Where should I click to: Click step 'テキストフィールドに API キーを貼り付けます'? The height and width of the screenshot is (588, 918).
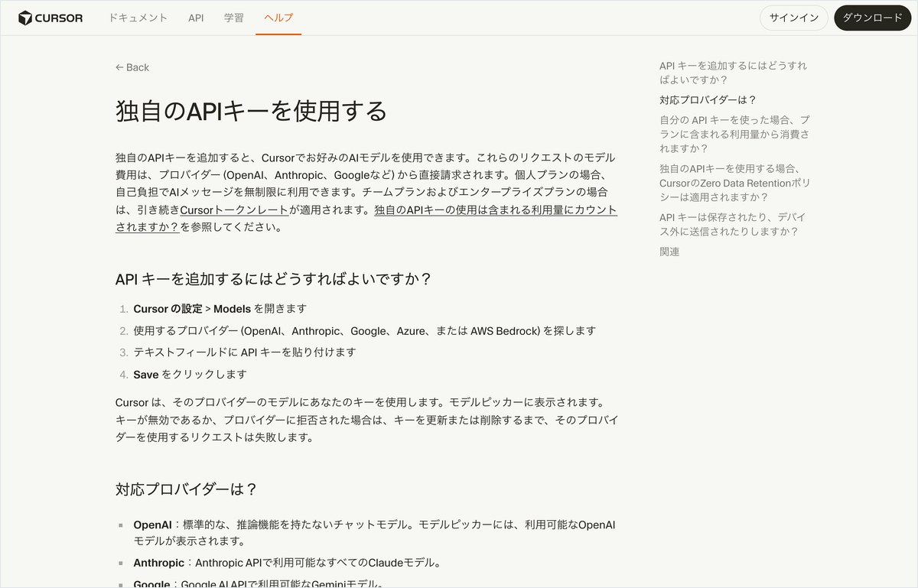[x=245, y=352]
